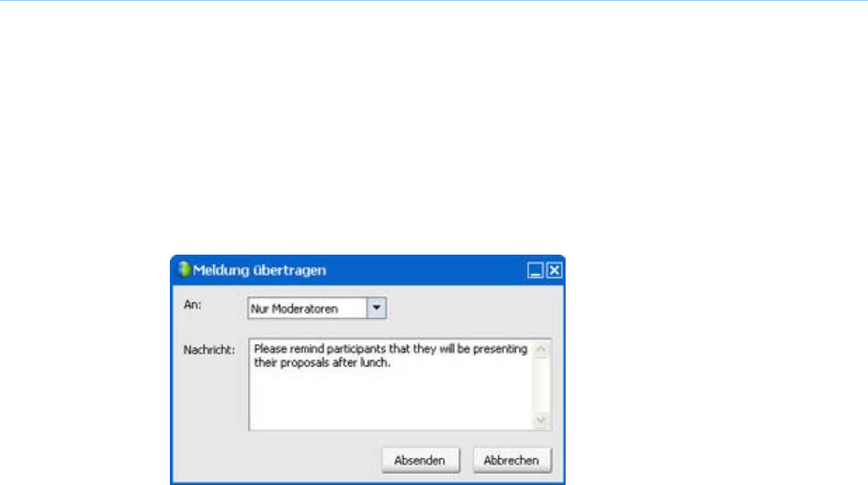Open the An recipient dropdown arrow
This screenshot has height=485, width=868.
(376, 308)
